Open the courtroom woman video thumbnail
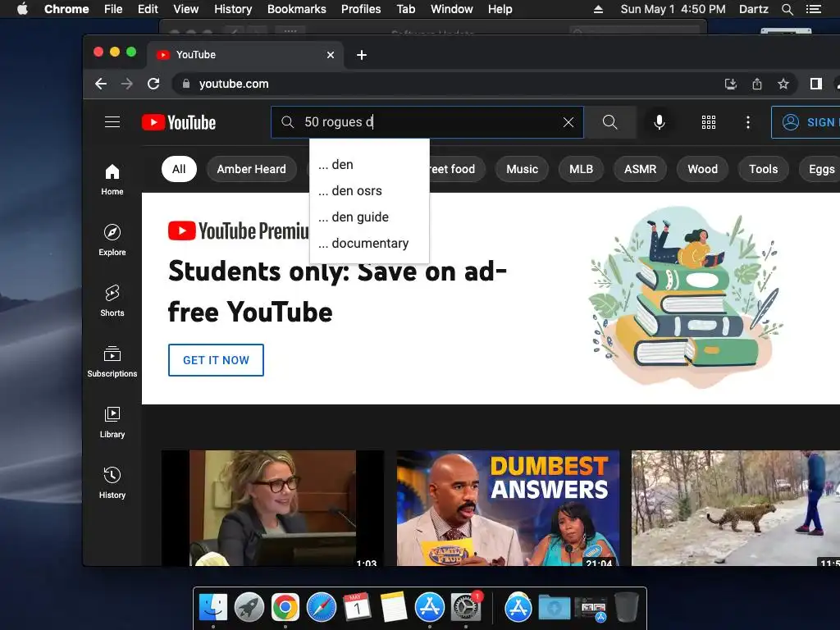This screenshot has height=630, width=840. coord(272,508)
